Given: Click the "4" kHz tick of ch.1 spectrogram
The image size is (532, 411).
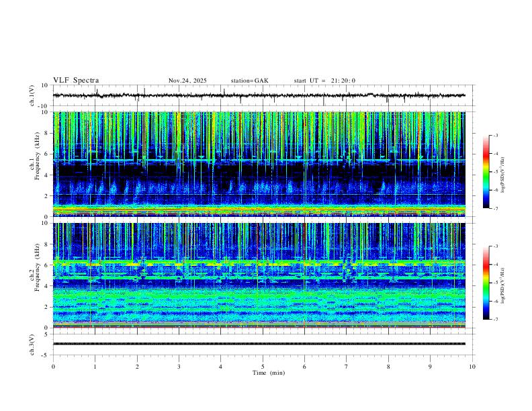Looking at the screenshot, I should click(46, 175).
